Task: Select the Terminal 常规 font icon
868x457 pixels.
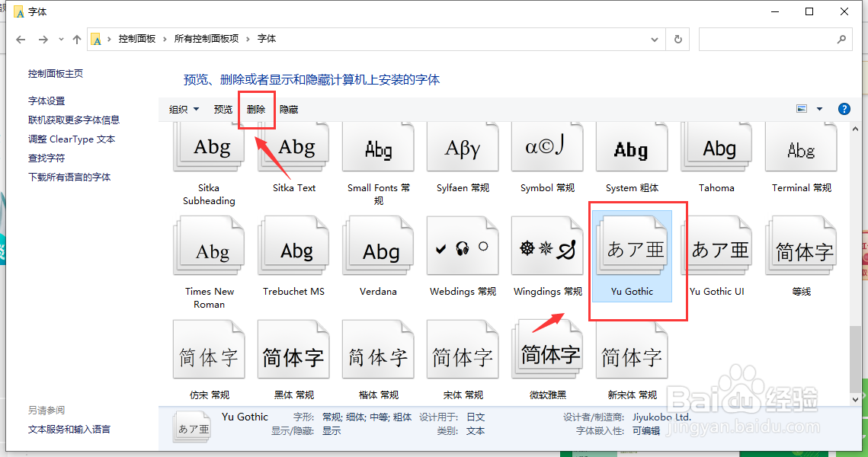Action: pyautogui.click(x=802, y=147)
